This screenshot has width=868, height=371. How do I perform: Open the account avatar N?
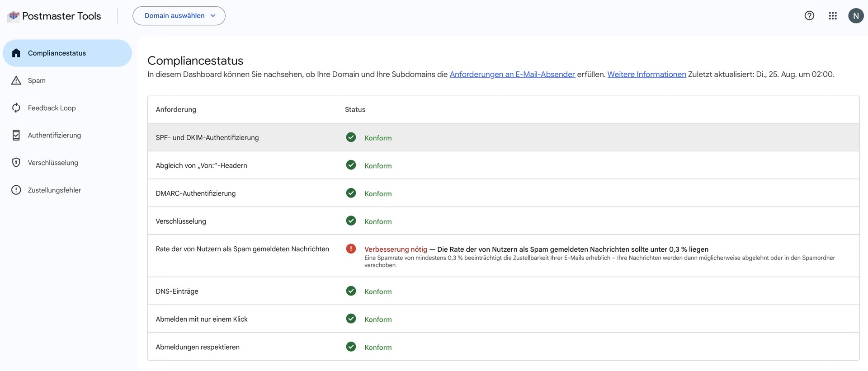856,16
